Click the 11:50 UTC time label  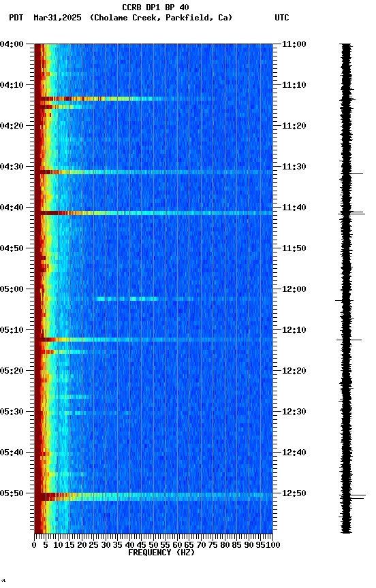click(x=294, y=248)
